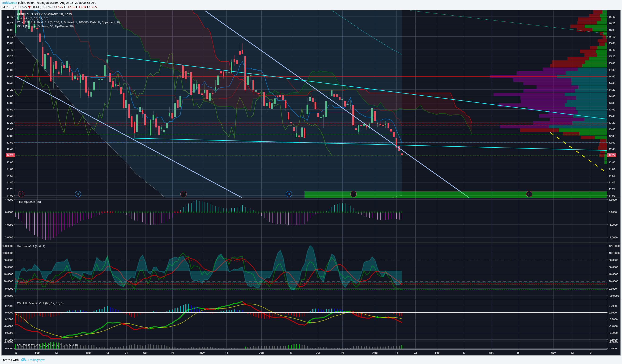This screenshot has width=622, height=364.
Task: Click the dividend D marker after Jun
Action: (289, 194)
